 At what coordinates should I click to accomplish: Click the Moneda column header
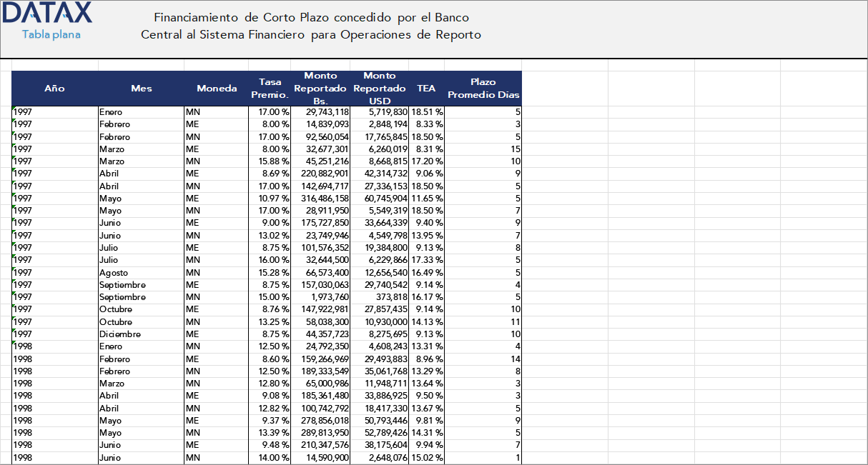pyautogui.click(x=216, y=88)
